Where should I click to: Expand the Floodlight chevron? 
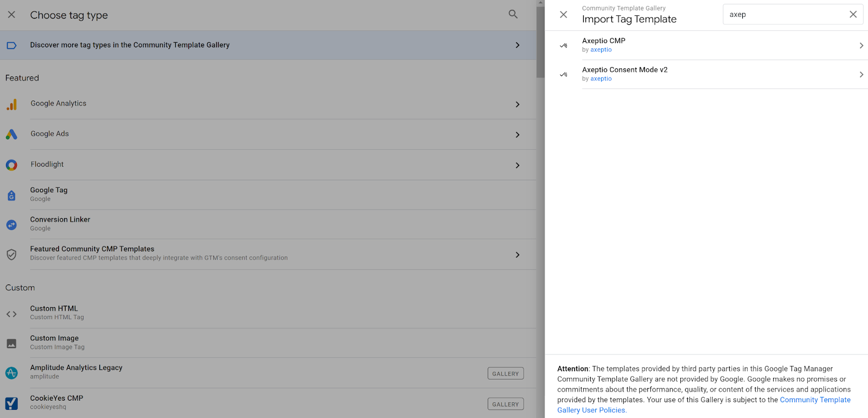point(518,165)
